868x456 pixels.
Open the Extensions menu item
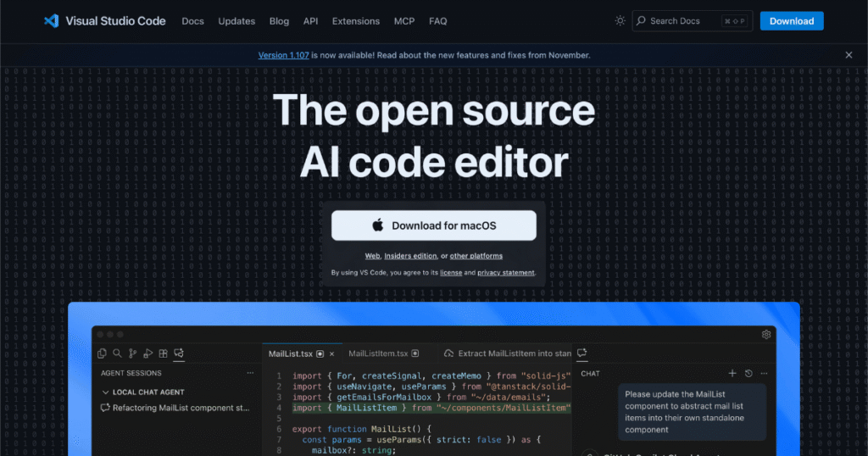click(355, 21)
